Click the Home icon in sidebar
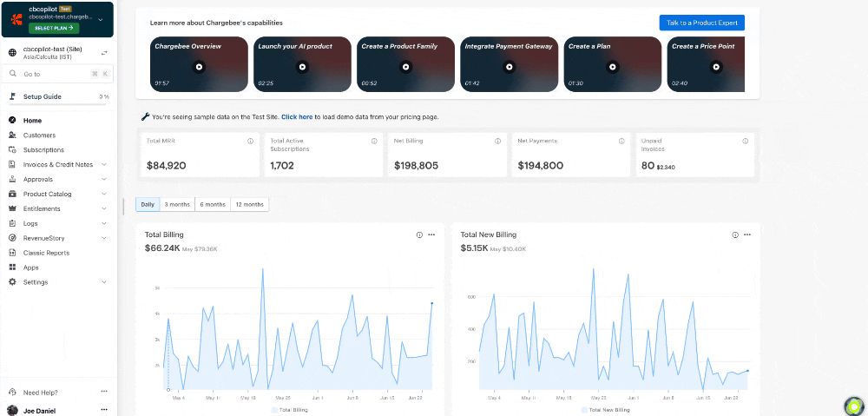 click(12, 120)
